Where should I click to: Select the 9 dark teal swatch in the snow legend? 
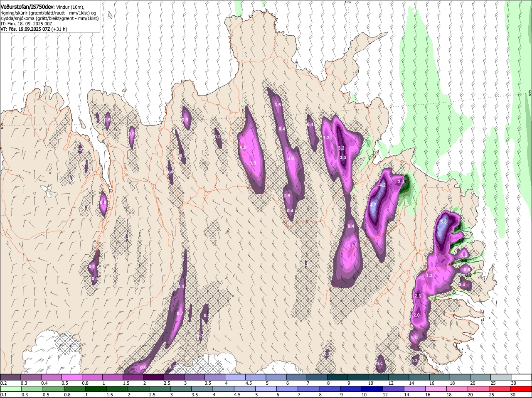(x=358, y=377)
